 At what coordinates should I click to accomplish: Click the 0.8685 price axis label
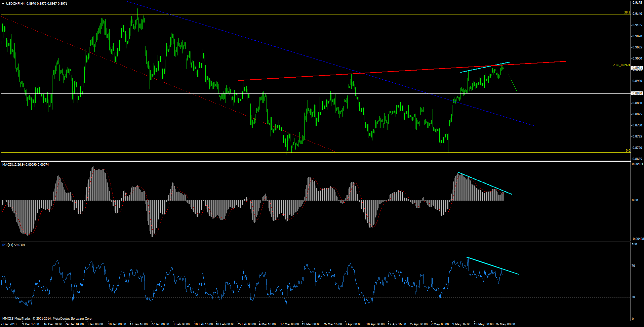[637, 159]
